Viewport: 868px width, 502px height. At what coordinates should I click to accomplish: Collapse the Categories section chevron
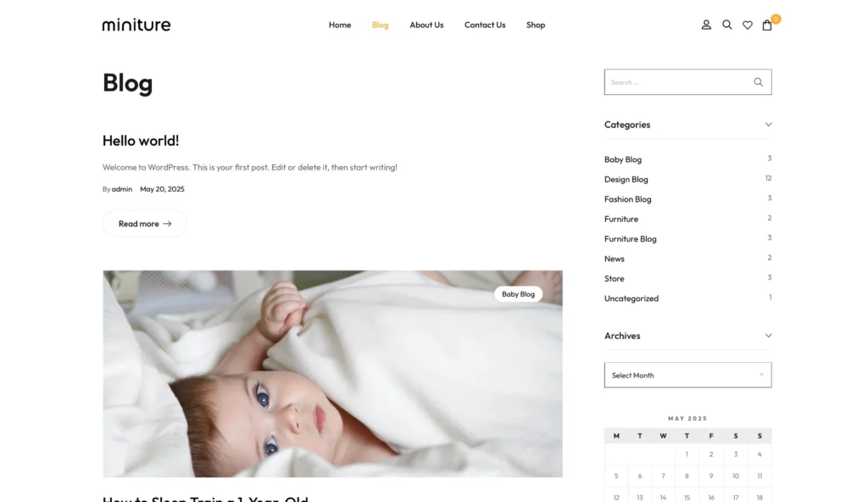[x=768, y=125]
